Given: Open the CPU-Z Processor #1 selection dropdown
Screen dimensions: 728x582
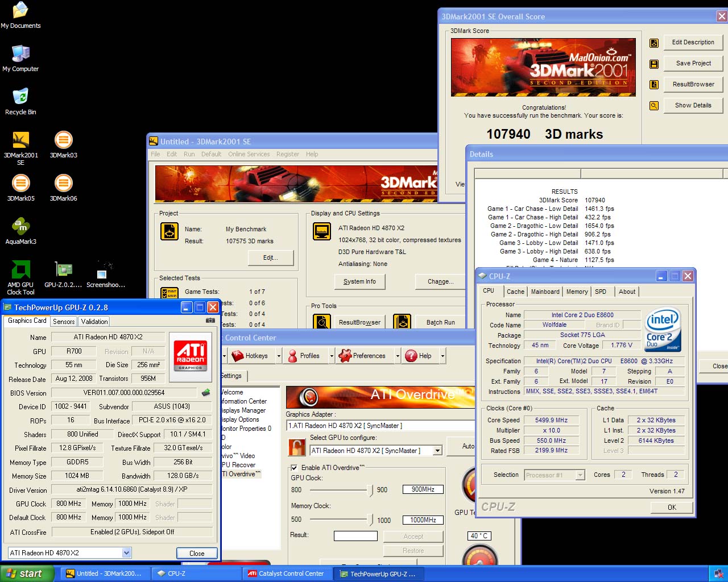Looking at the screenshot, I should [x=580, y=475].
